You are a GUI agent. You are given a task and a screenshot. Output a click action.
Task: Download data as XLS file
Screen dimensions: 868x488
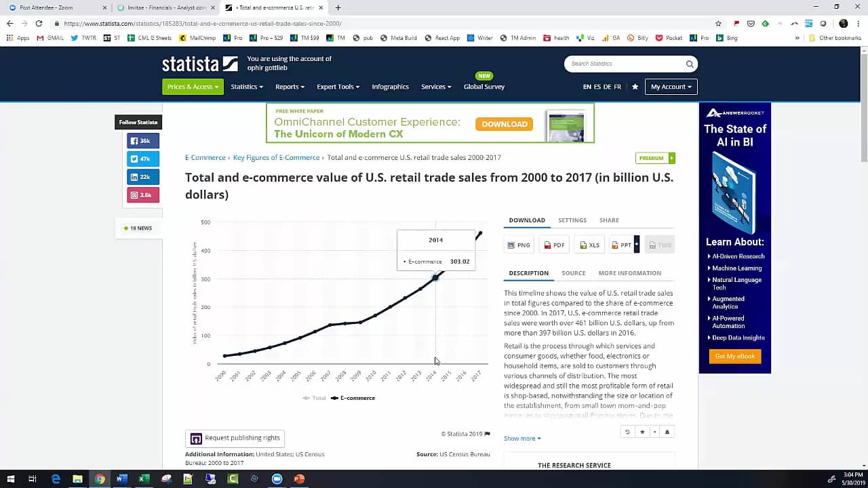[x=589, y=245]
